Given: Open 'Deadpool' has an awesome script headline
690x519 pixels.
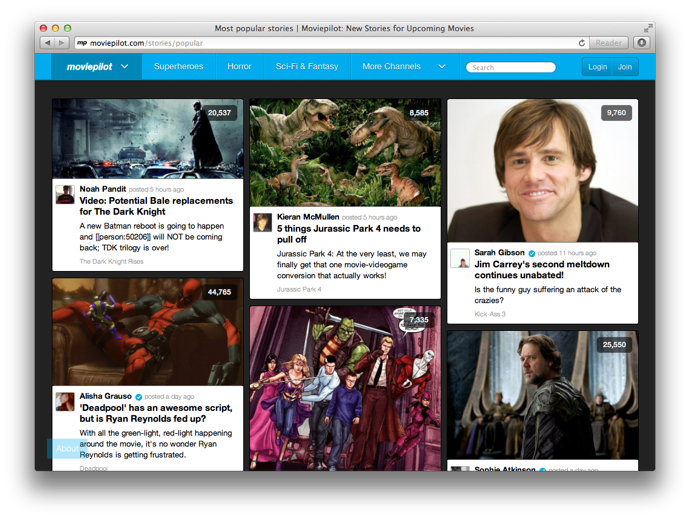Looking at the screenshot, I should (x=156, y=413).
